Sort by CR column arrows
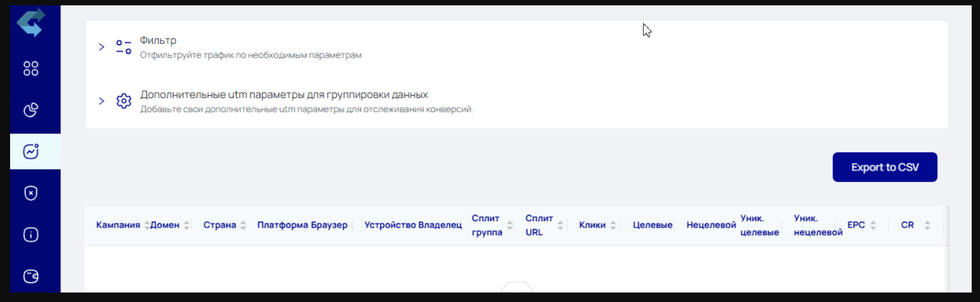The width and height of the screenshot is (980, 302). click(x=927, y=225)
